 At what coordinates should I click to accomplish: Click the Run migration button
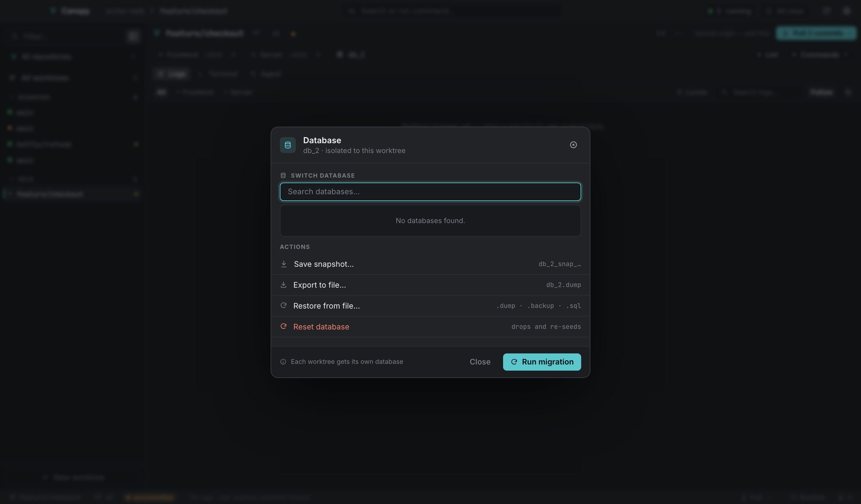(542, 362)
